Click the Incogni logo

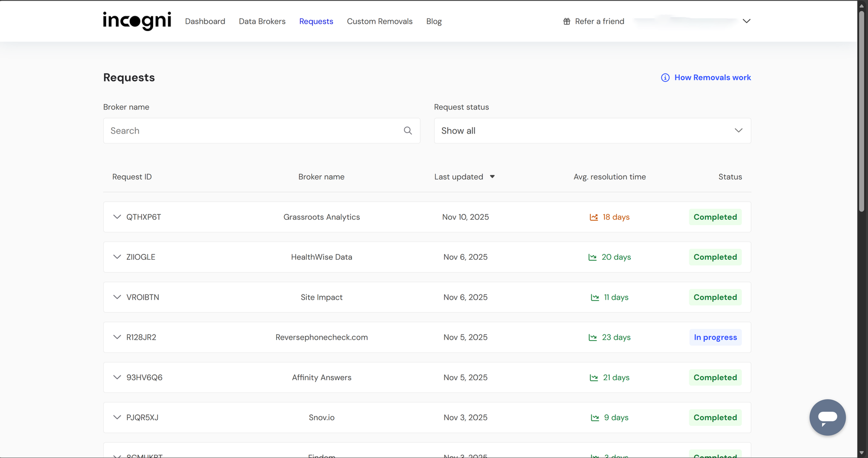pyautogui.click(x=137, y=21)
